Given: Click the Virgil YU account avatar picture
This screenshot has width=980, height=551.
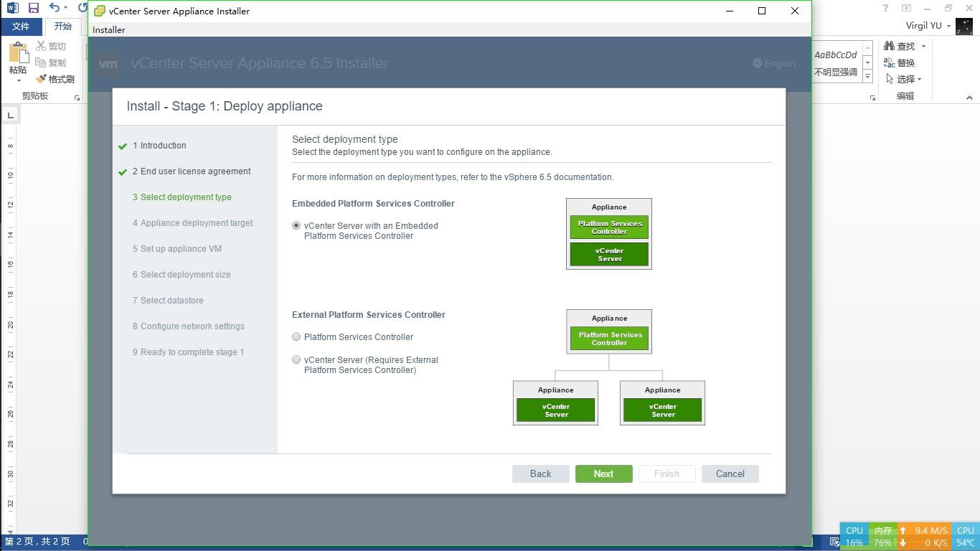Looking at the screenshot, I should tap(963, 26).
